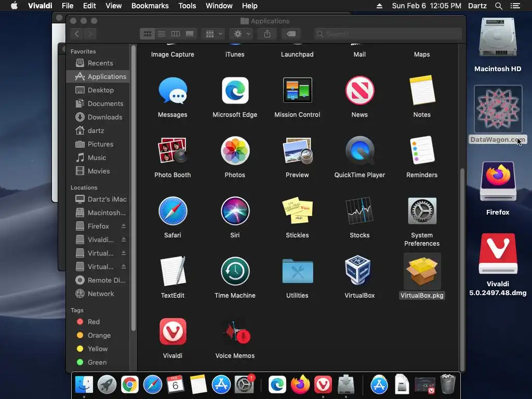Open the Apple menu
Screen dimensions: 532x399
coord(14,6)
